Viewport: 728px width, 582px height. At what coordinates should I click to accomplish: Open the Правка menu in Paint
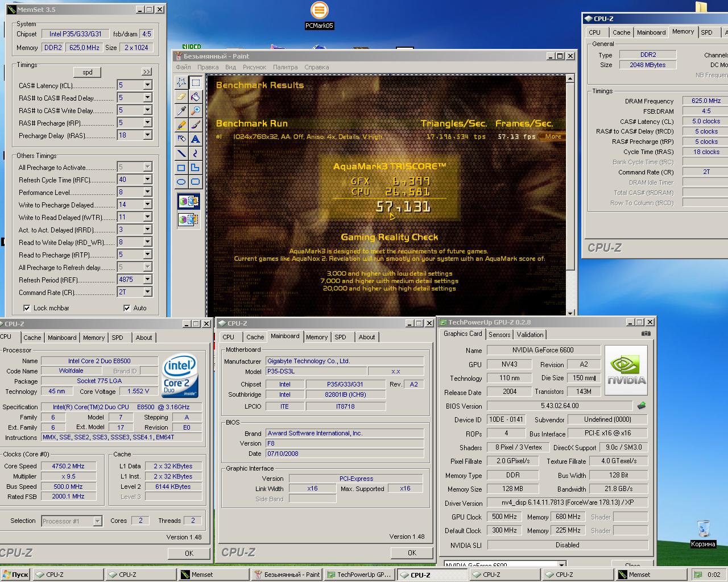[208, 67]
